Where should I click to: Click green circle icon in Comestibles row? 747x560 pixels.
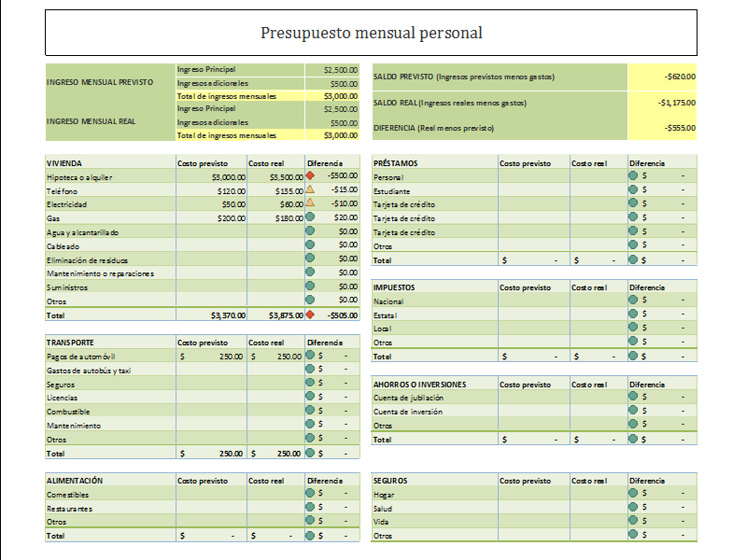(310, 493)
